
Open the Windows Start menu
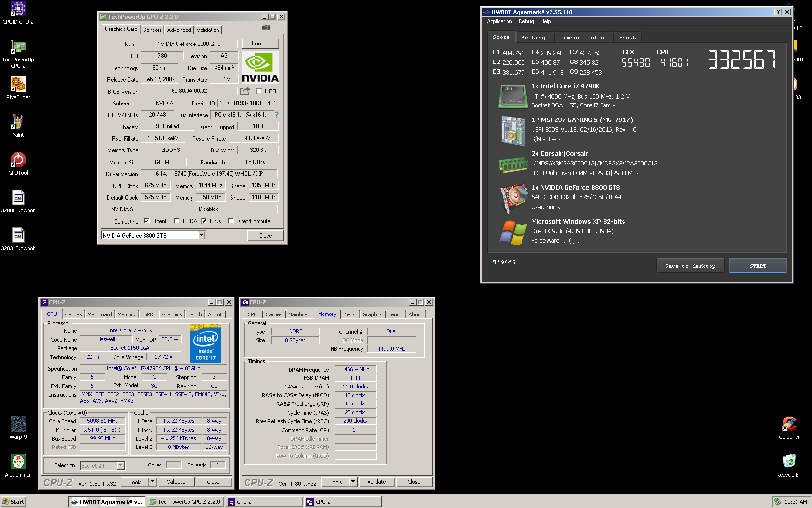point(13,502)
